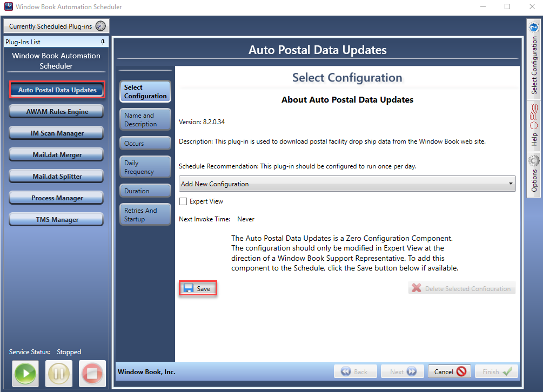The image size is (543, 392).
Task: Go to Daily Frequency step
Action: 145,167
